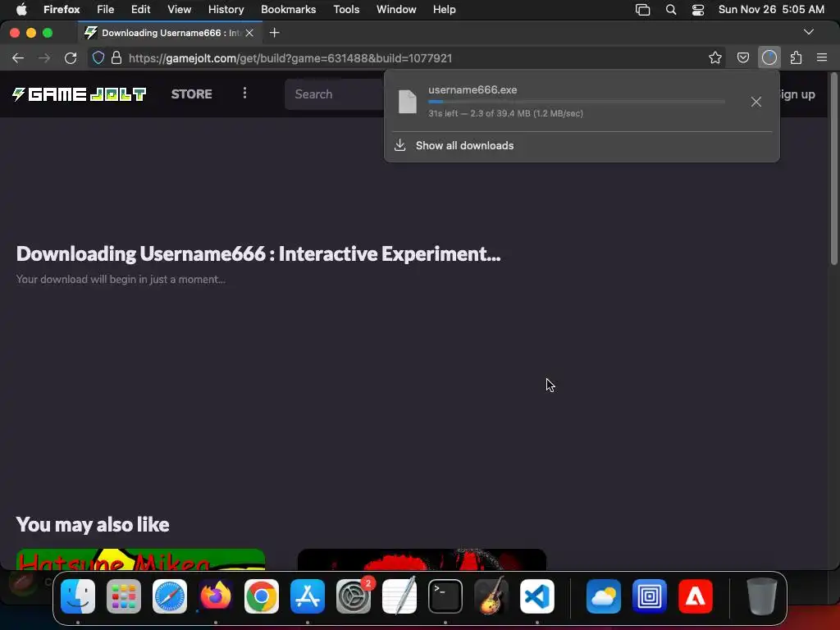Click the date and time in the menu bar
The width and height of the screenshot is (840, 630).
pos(771,9)
